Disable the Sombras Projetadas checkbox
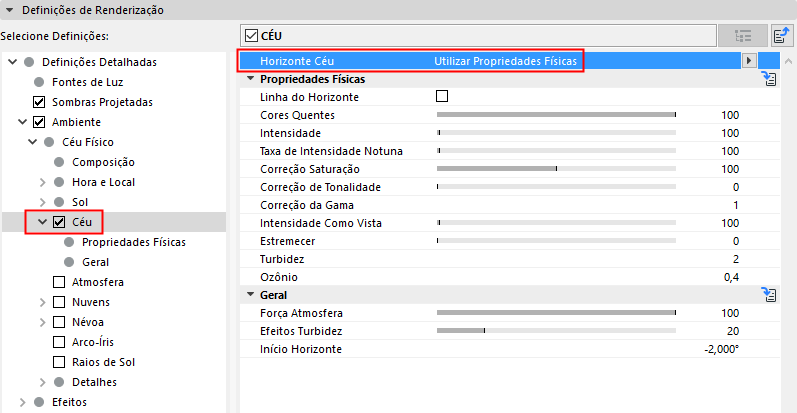Image resolution: width=797 pixels, height=413 pixels. (x=39, y=102)
